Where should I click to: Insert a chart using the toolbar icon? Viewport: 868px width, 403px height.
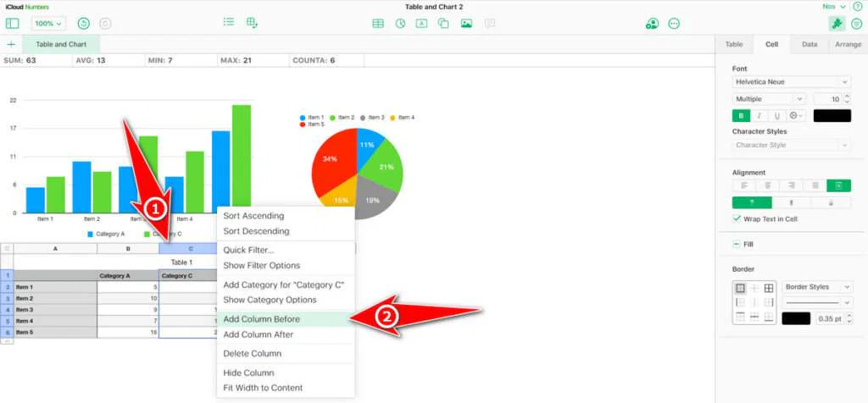click(400, 24)
